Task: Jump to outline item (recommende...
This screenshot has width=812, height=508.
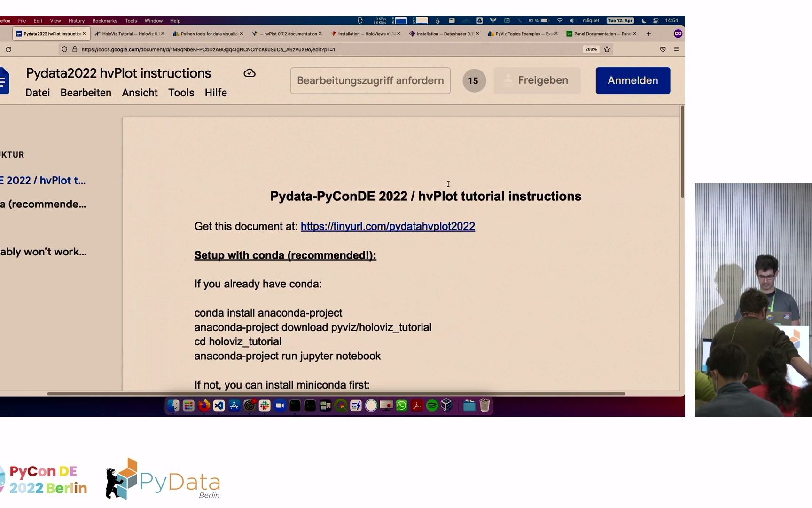Action: [43, 205]
